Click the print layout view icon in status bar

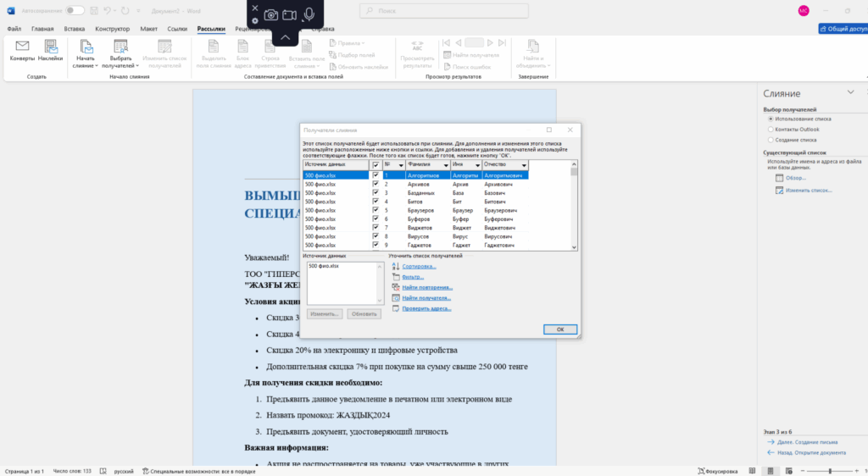point(770,471)
